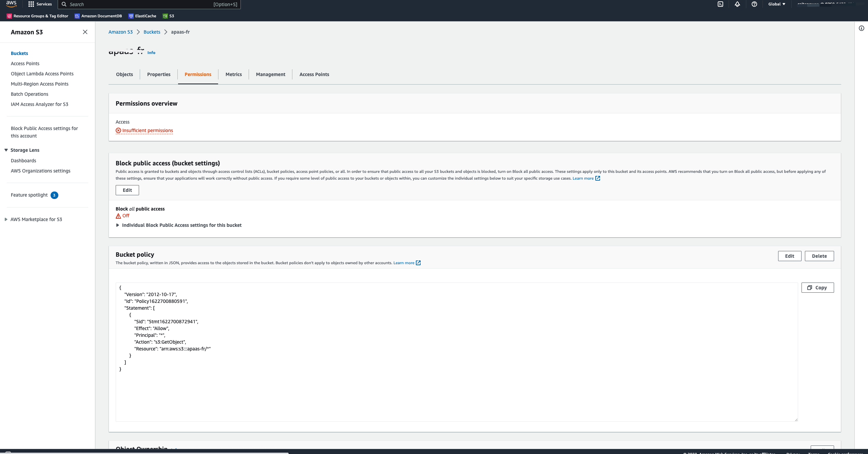
Task: Open Object Lambda Access Points
Action: coord(42,74)
